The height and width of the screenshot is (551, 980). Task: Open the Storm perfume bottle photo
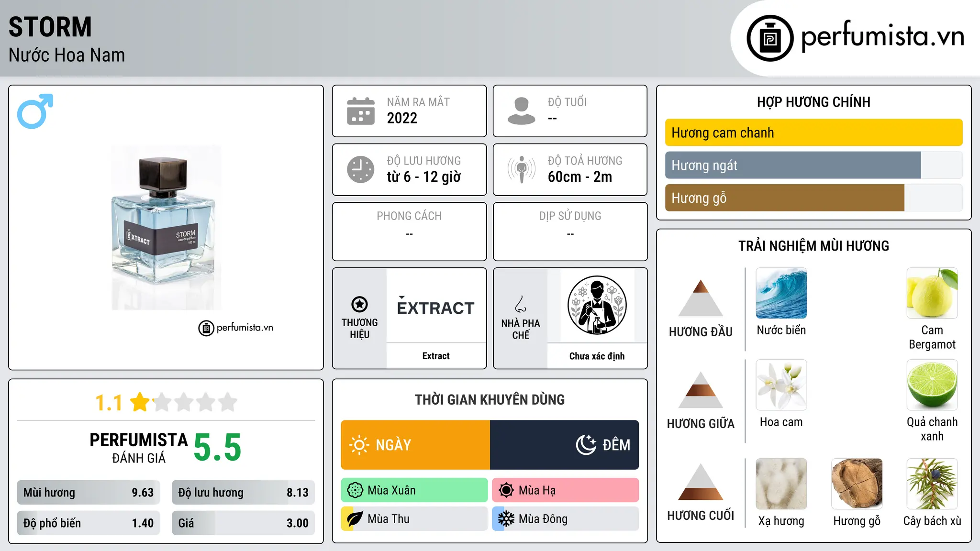tap(166, 228)
